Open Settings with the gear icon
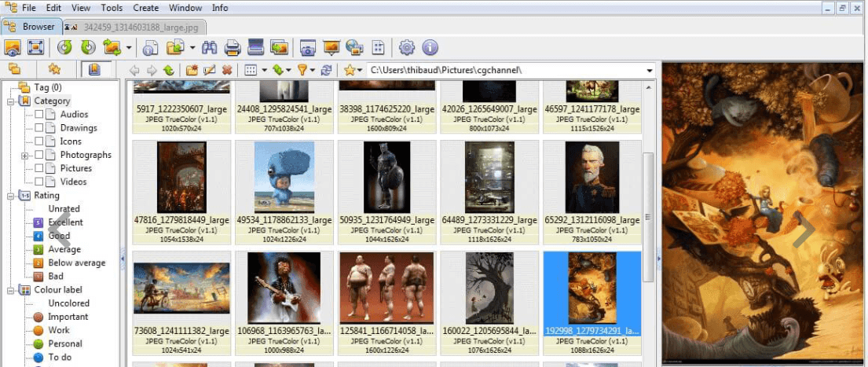The width and height of the screenshot is (868, 367). coord(406,48)
